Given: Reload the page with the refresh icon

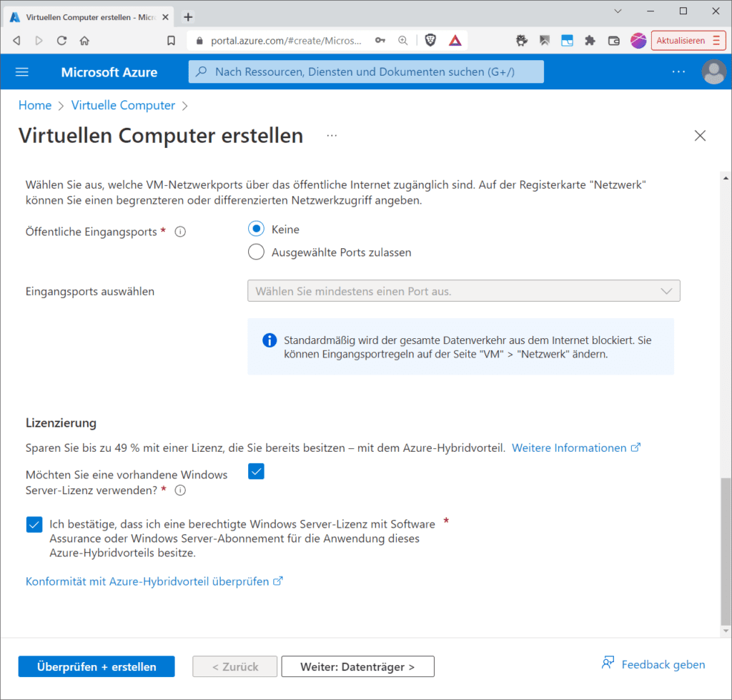Looking at the screenshot, I should point(61,41).
